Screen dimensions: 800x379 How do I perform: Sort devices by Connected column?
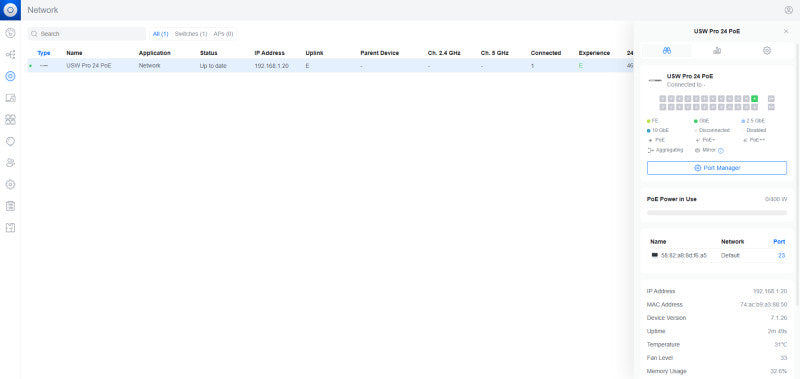click(545, 53)
